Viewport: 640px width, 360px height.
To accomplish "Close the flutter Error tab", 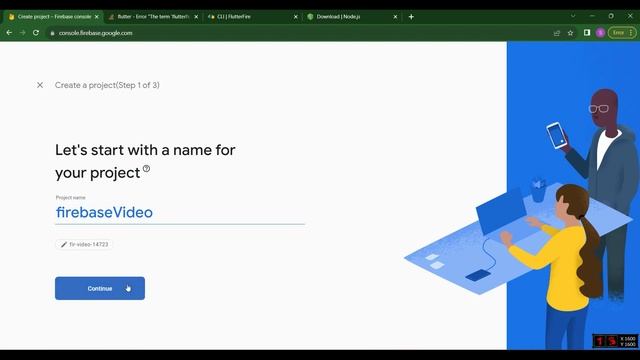I will pos(196,17).
